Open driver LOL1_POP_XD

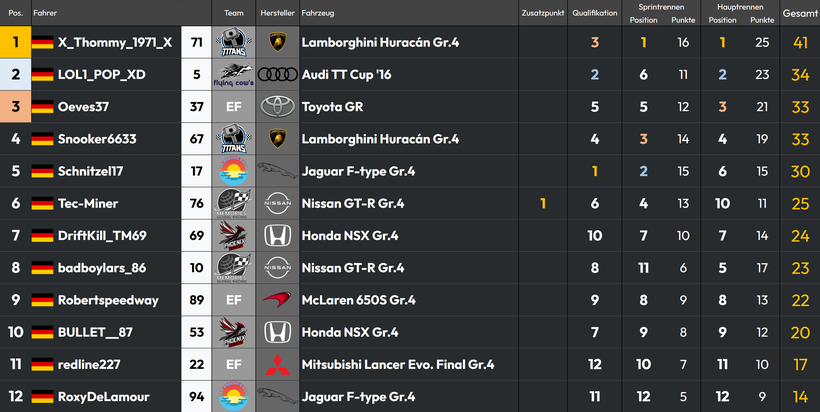coord(101,75)
